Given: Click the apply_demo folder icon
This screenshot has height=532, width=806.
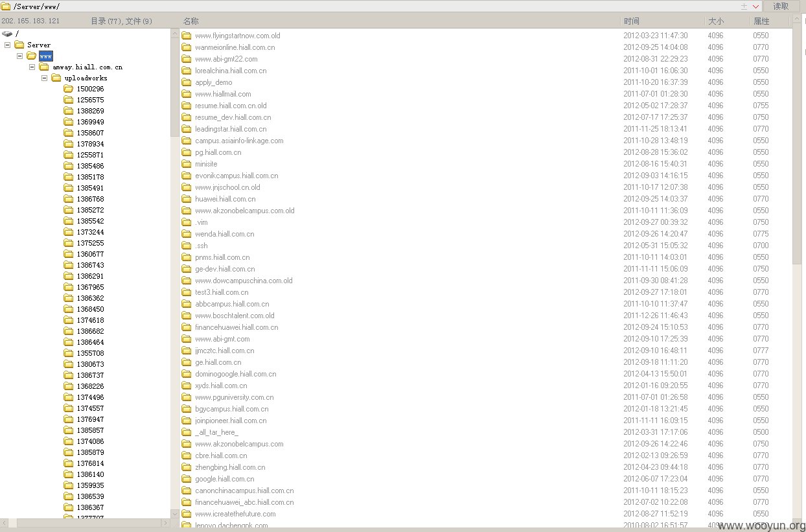Looking at the screenshot, I should coord(187,82).
